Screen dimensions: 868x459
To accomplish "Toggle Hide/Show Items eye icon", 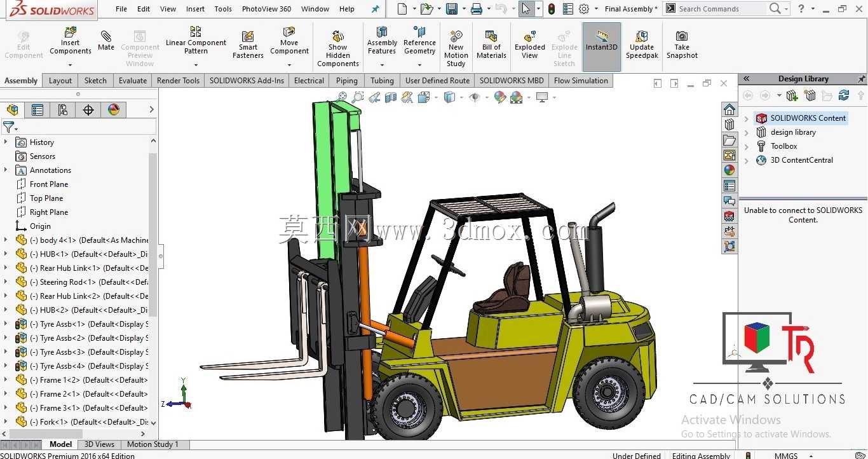I will click(x=474, y=97).
